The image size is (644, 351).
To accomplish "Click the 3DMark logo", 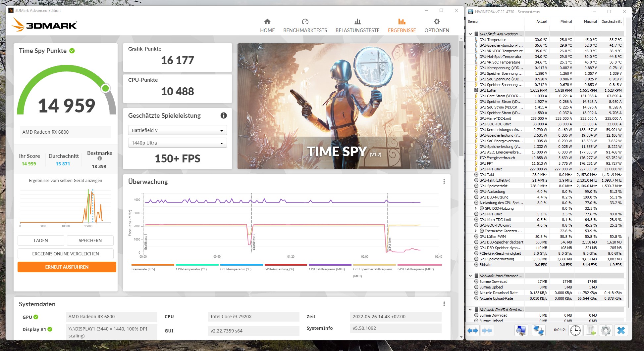I will tap(44, 25).
